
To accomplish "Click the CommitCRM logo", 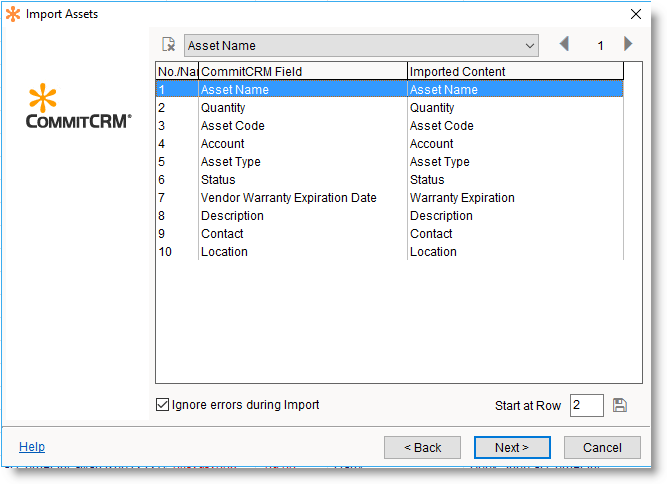I will click(79, 109).
